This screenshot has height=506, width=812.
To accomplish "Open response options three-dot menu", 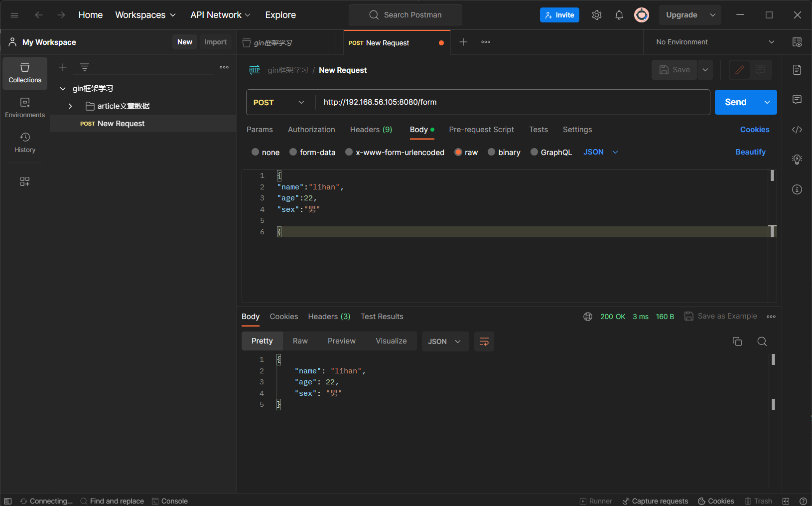I will (771, 317).
